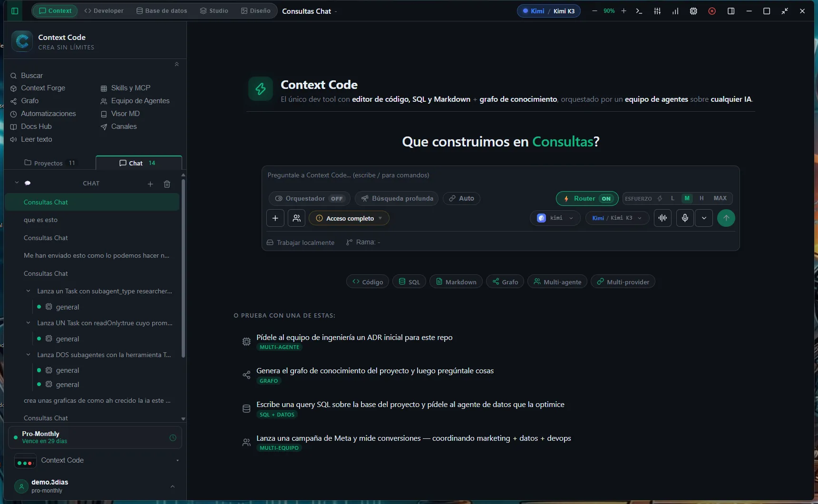818x504 pixels.
Task: Switch to the Base de datos tab
Action: click(162, 11)
